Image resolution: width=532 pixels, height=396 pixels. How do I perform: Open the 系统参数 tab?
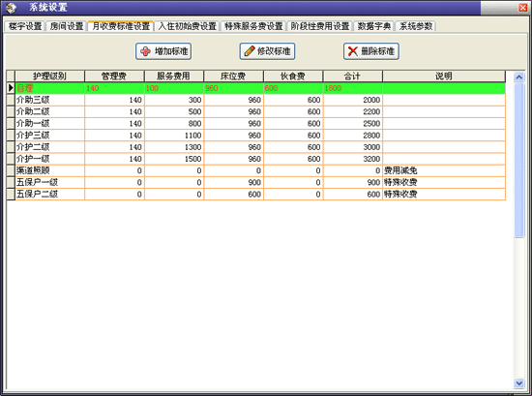[x=416, y=26]
